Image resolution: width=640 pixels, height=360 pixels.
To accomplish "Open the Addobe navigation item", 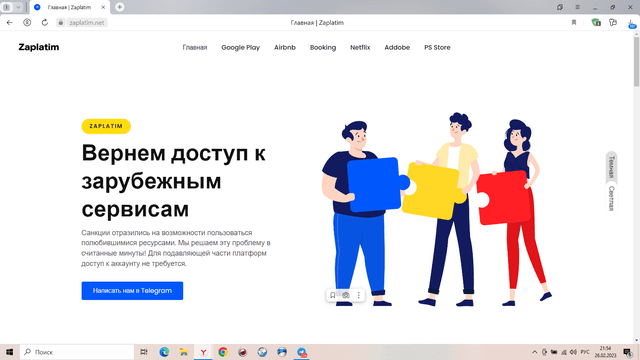I will [x=397, y=47].
